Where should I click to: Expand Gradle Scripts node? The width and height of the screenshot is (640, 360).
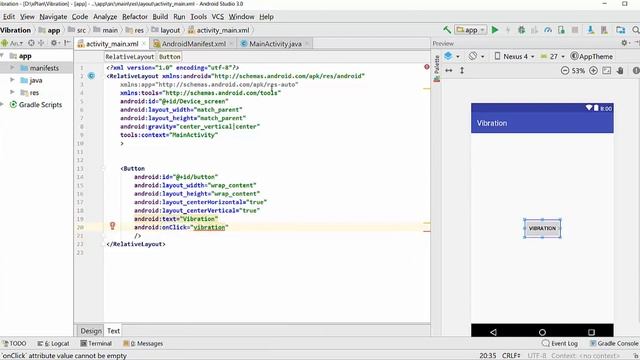tap(2, 104)
